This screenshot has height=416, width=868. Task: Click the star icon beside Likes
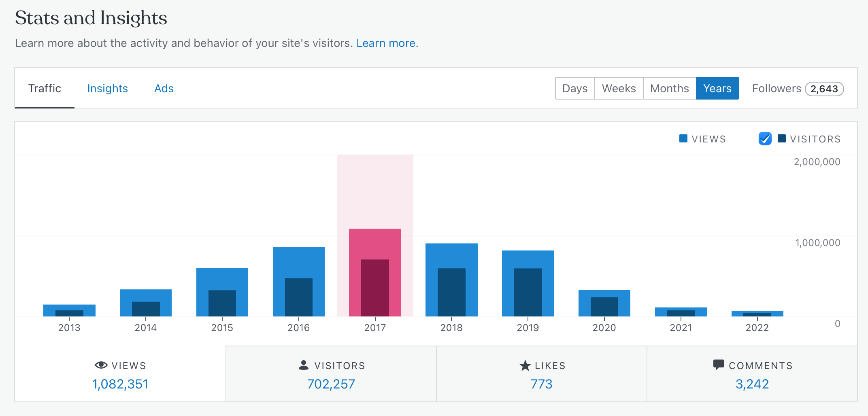pos(525,365)
